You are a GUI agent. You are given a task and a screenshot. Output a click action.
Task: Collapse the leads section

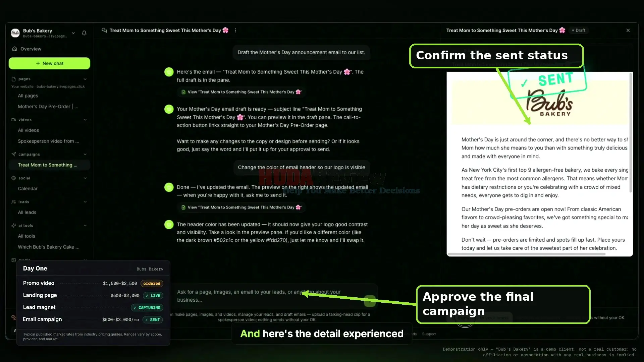click(x=85, y=202)
